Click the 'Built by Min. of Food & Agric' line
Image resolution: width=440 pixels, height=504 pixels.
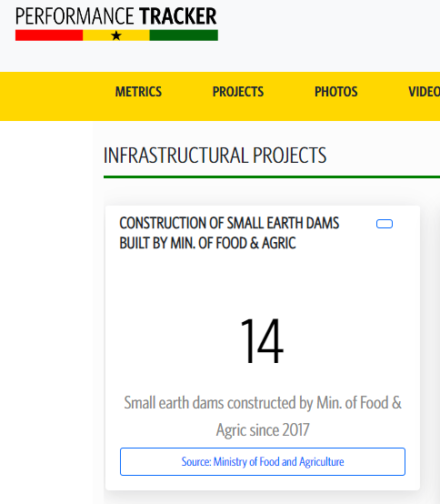[x=207, y=243]
